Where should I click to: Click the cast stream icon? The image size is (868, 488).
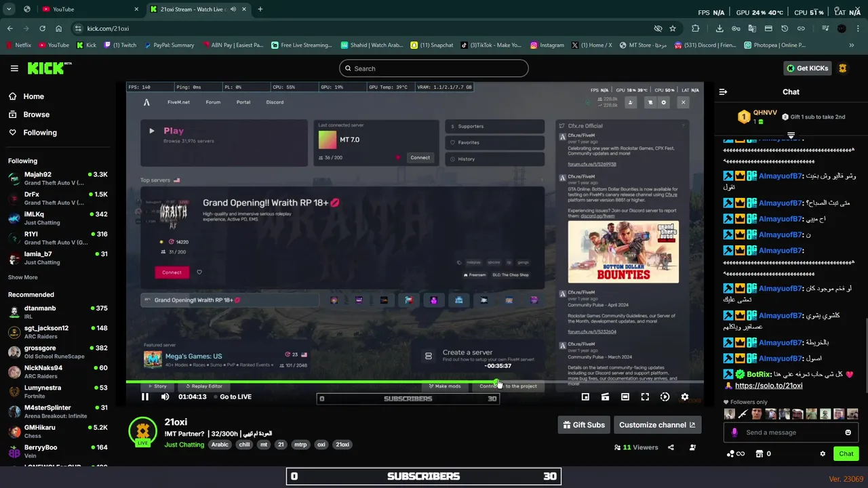[605, 397]
